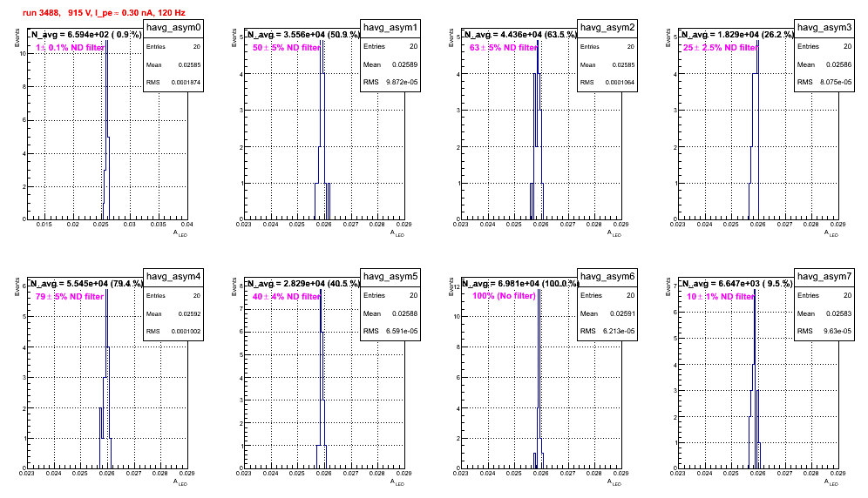
Task: Click the N_avg = 6.647e+03 (9.5%) label
Action: pyautogui.click(x=737, y=283)
